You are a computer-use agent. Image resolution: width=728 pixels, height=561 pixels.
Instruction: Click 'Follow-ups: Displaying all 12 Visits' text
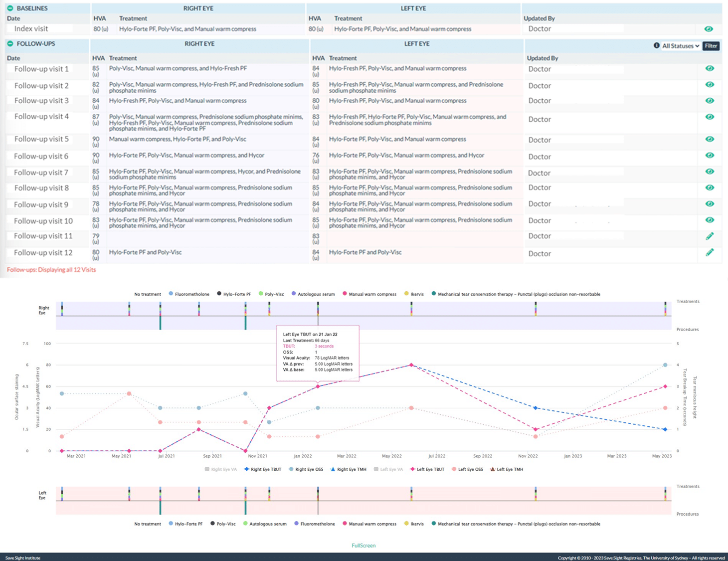pos(51,270)
